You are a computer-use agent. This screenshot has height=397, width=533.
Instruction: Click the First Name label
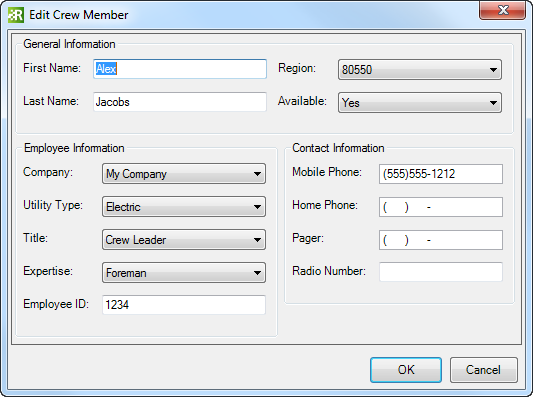click(52, 68)
